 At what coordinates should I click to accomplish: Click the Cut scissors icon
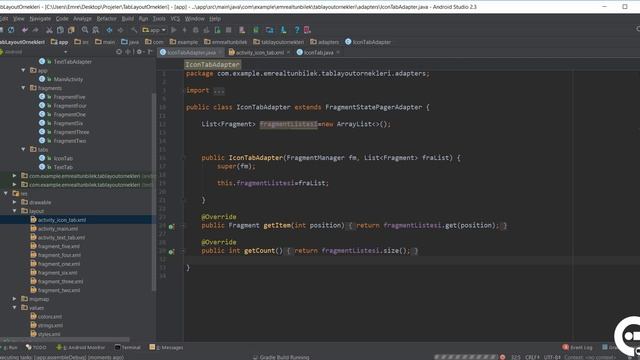(x=49, y=30)
